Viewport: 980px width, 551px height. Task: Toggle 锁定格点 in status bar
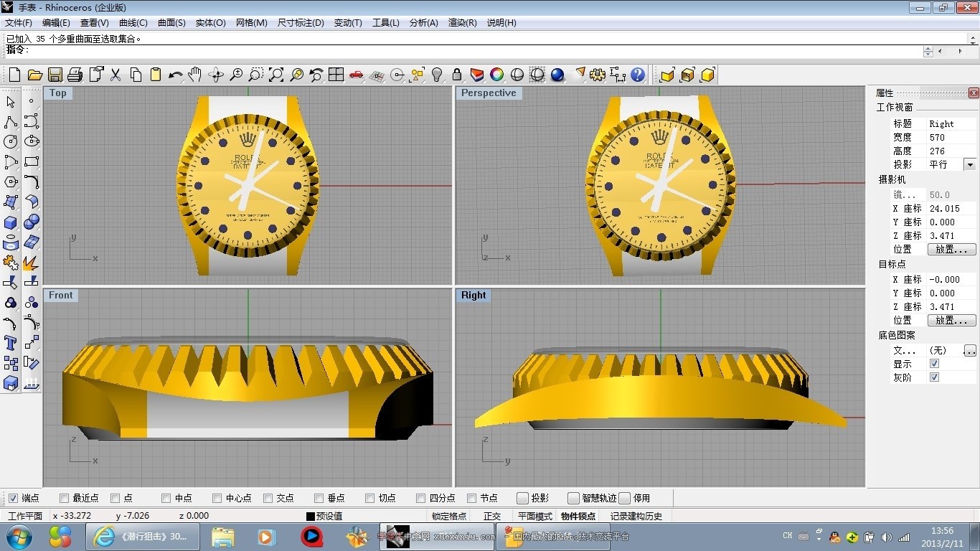pyautogui.click(x=449, y=516)
